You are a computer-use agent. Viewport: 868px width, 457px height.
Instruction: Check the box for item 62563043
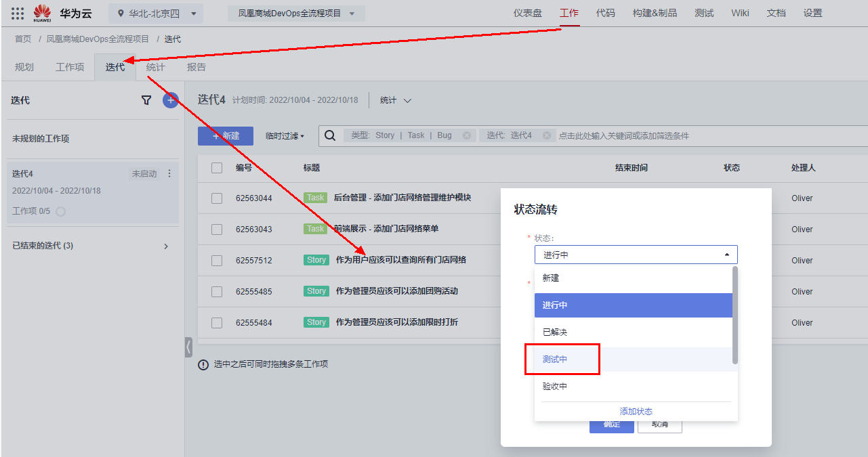pyautogui.click(x=217, y=230)
